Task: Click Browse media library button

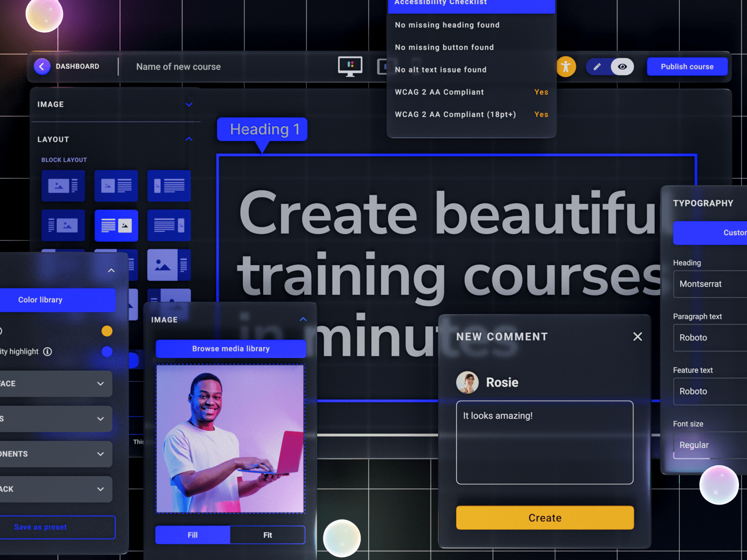Action: [x=231, y=349]
